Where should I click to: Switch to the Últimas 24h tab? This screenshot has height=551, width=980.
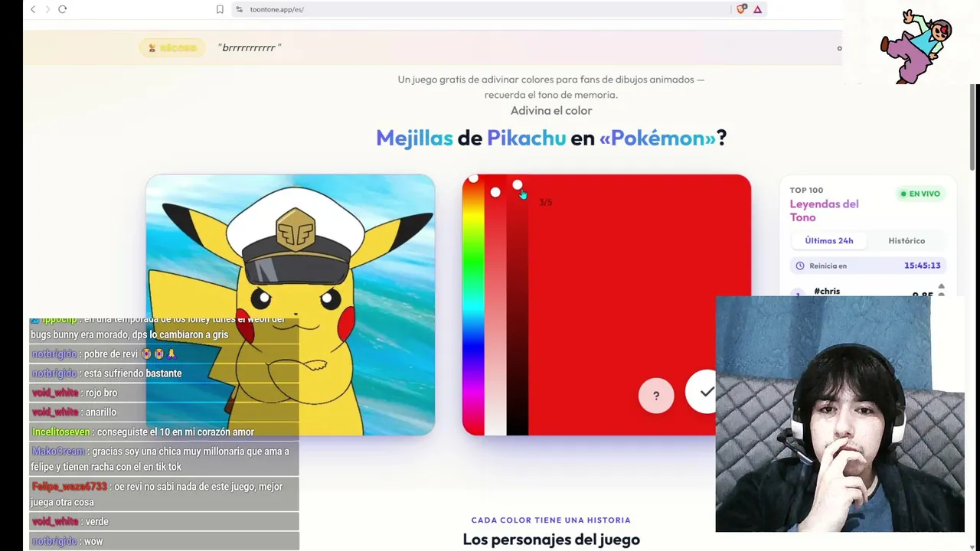pos(829,240)
